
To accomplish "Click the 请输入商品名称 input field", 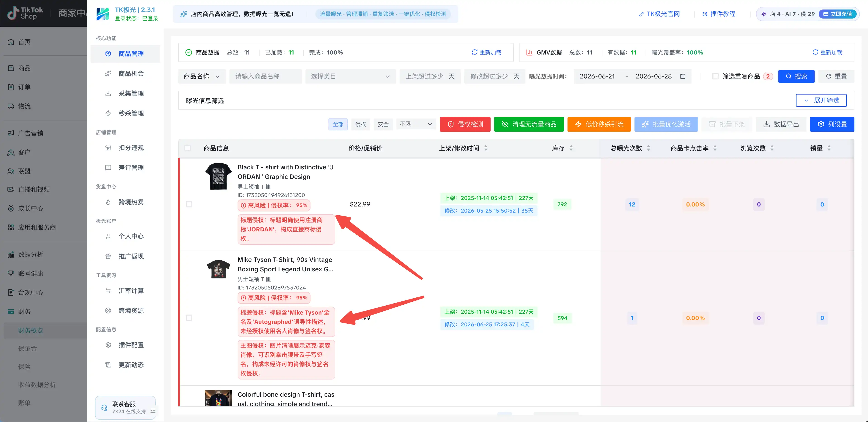I will coord(265,76).
